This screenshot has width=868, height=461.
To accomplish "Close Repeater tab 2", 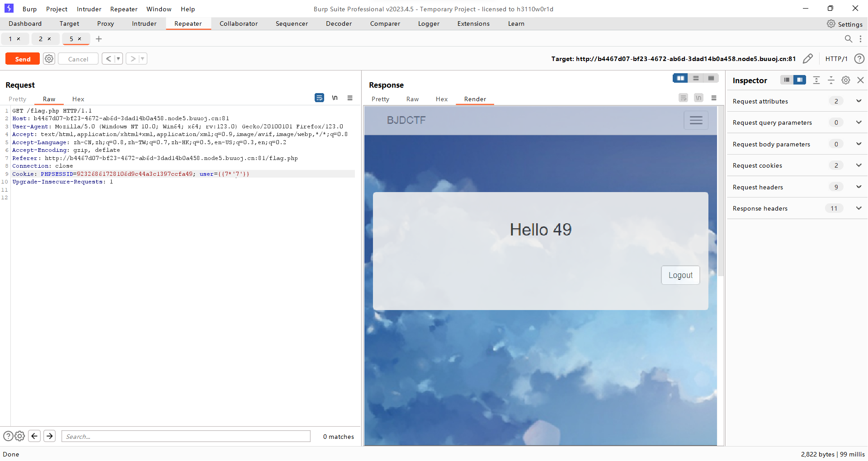I will tap(49, 39).
